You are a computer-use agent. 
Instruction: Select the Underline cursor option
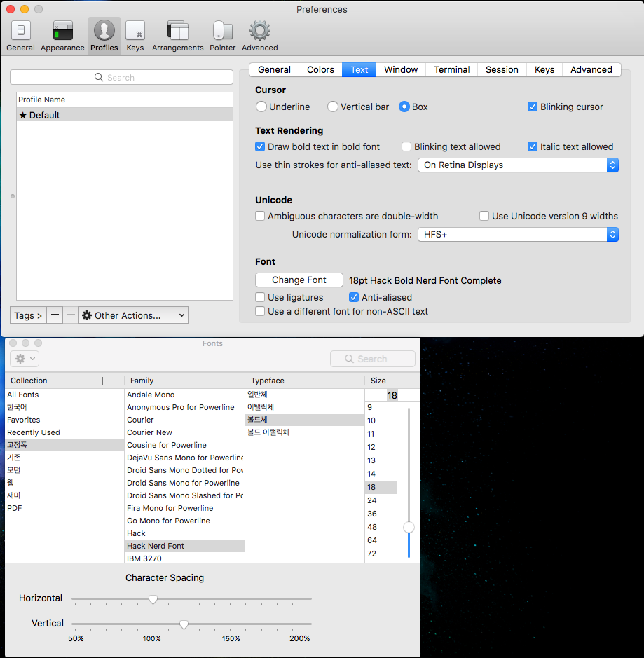(x=261, y=107)
